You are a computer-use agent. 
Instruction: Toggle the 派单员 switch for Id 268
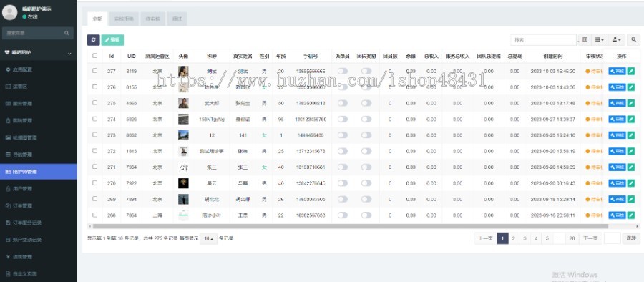coord(342,215)
